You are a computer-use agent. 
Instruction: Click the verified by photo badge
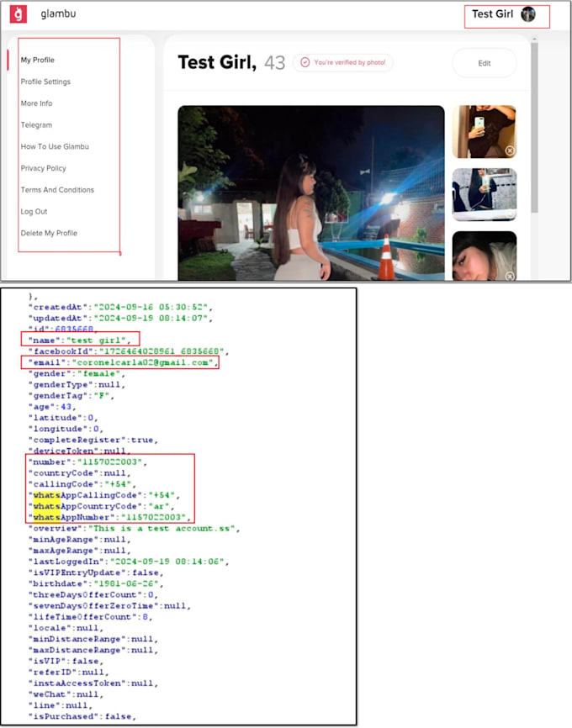click(x=343, y=62)
